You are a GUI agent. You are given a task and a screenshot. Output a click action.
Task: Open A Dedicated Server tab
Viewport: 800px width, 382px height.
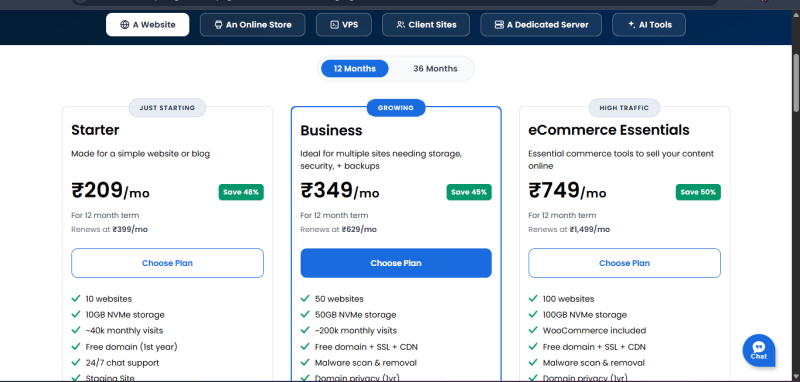(541, 24)
